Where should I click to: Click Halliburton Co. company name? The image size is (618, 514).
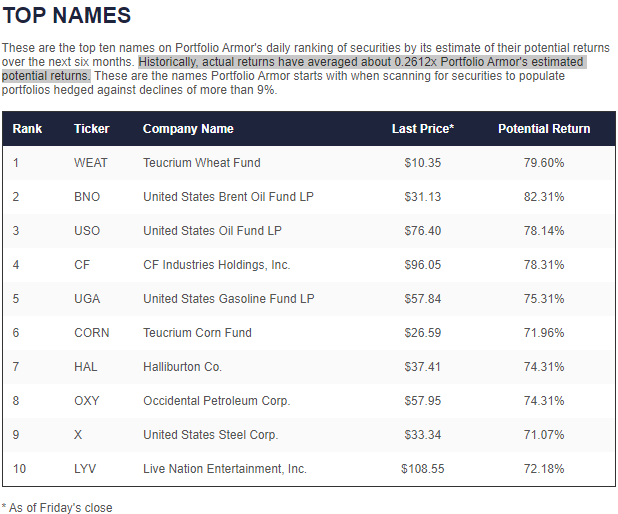182,367
